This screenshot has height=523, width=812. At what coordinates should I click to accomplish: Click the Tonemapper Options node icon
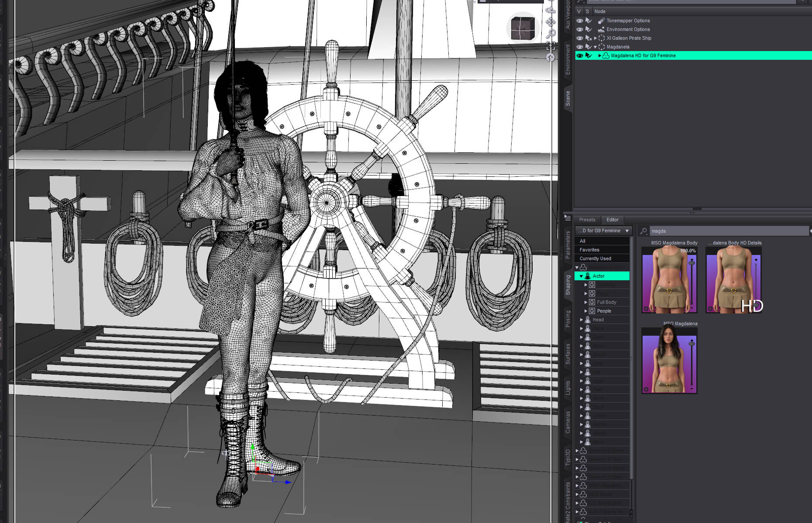click(601, 21)
